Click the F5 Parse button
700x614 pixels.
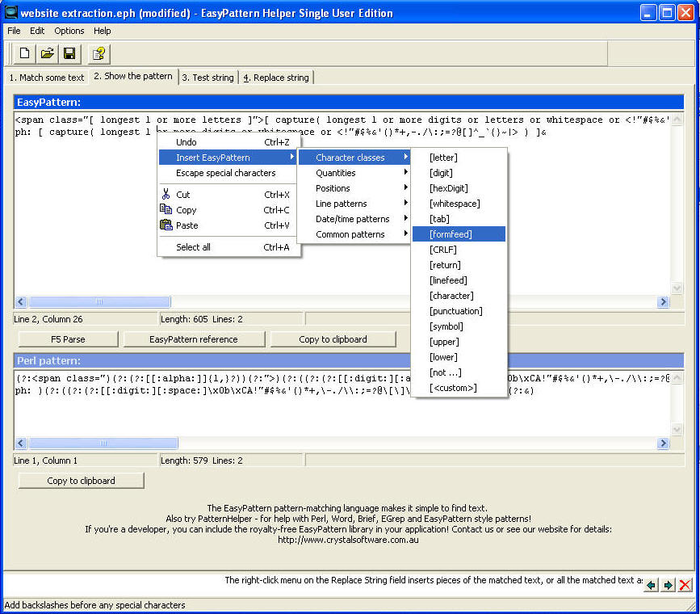click(x=68, y=339)
